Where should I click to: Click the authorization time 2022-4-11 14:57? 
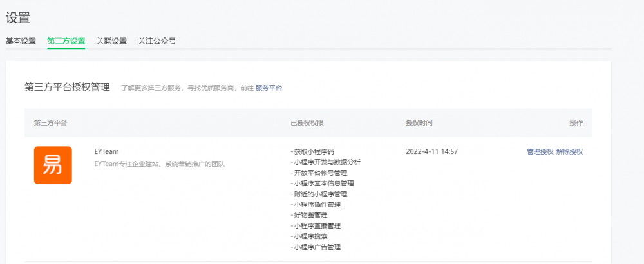pyautogui.click(x=431, y=151)
